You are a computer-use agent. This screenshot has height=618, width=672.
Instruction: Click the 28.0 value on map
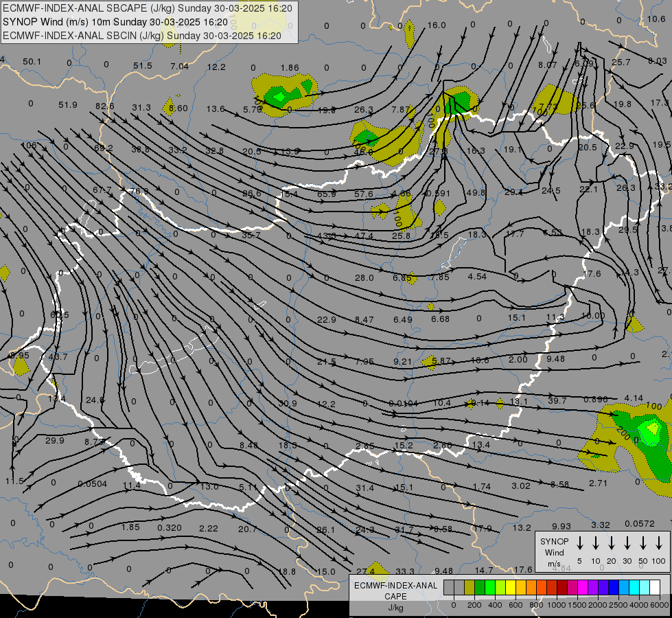click(x=364, y=278)
